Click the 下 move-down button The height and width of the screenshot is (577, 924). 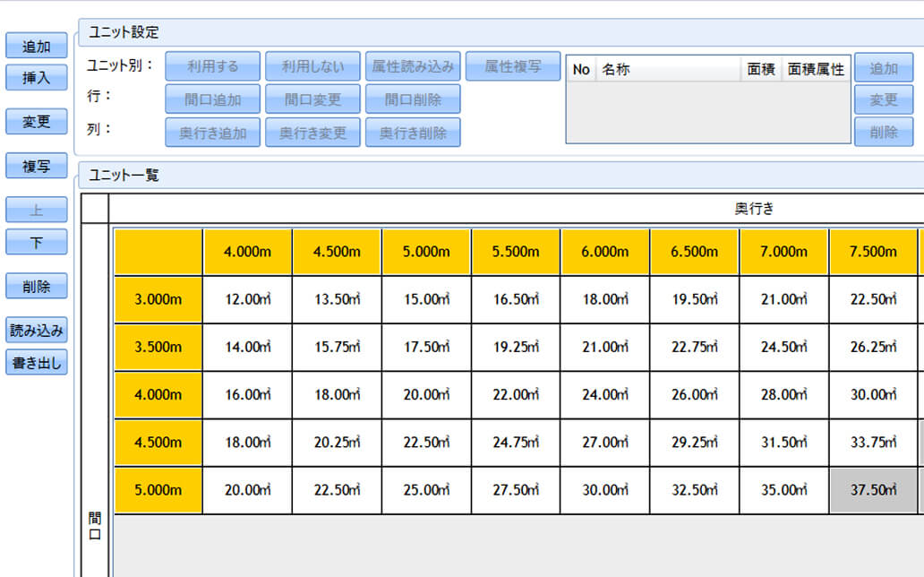pyautogui.click(x=37, y=243)
